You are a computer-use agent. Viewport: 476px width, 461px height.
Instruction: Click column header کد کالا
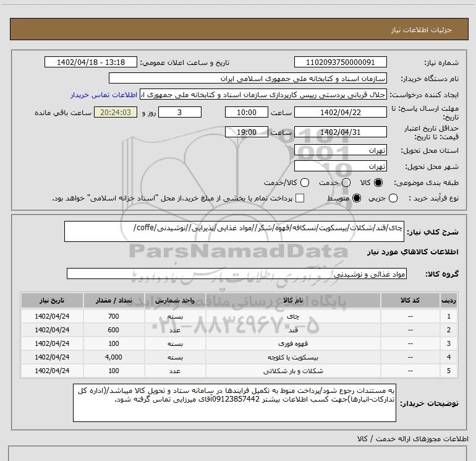pos(410,301)
